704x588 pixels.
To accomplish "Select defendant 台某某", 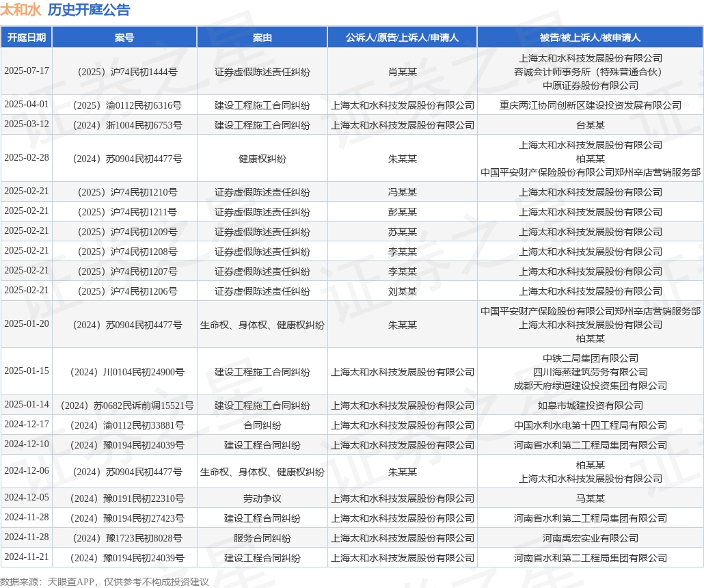I will pyautogui.click(x=591, y=125).
